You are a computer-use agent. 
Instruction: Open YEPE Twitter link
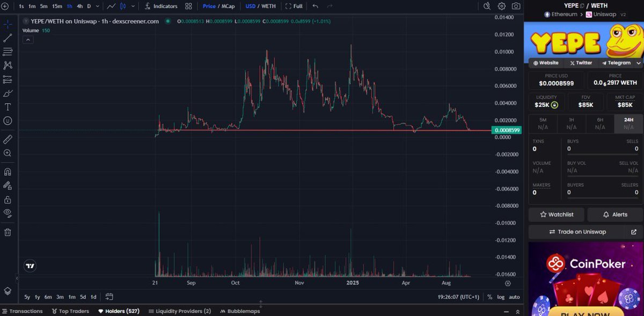coord(581,63)
